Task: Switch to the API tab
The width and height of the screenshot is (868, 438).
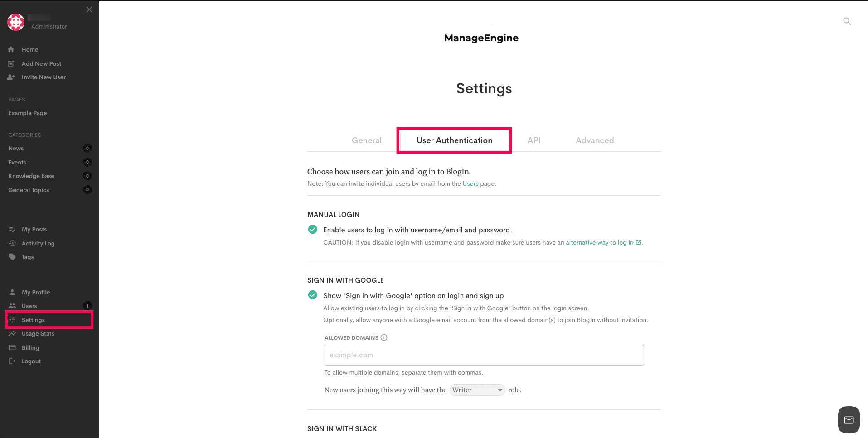Action: (534, 140)
